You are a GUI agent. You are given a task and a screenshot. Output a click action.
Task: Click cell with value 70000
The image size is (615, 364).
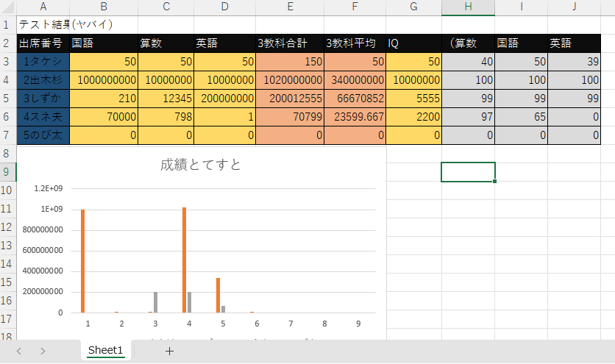coord(104,117)
